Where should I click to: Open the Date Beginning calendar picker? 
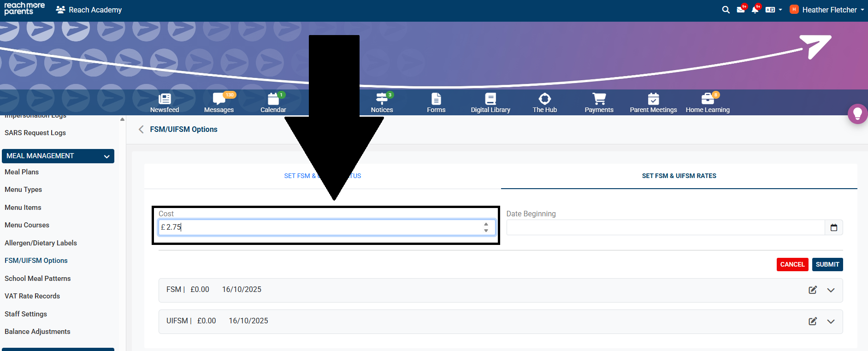tap(833, 227)
